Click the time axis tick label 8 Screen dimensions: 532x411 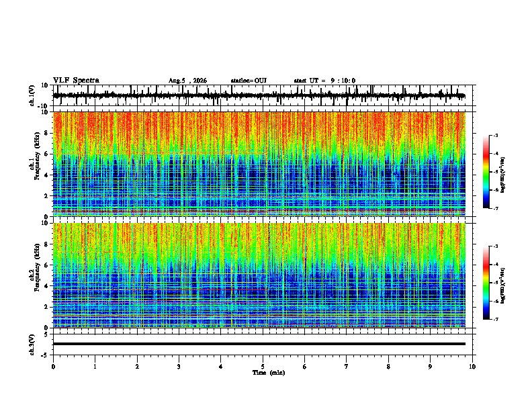pyautogui.click(x=388, y=367)
